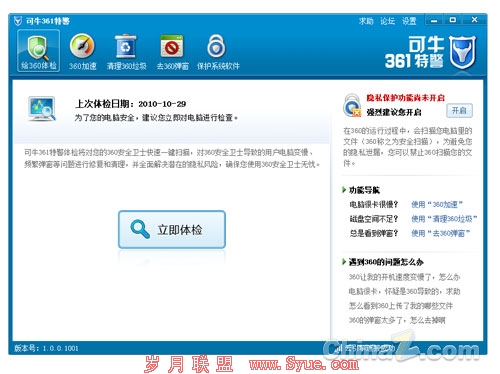
Task: Open the 论坛 menu link
Action: (387, 21)
